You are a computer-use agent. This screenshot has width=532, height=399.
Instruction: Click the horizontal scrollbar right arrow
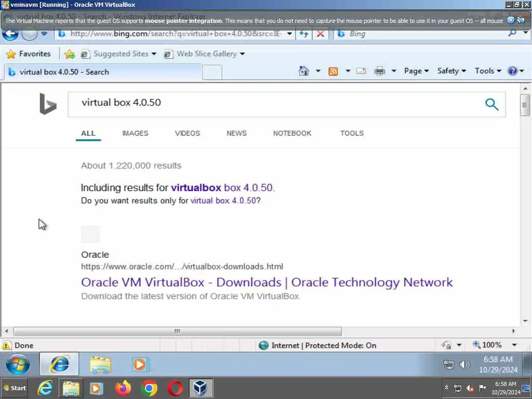(x=513, y=331)
